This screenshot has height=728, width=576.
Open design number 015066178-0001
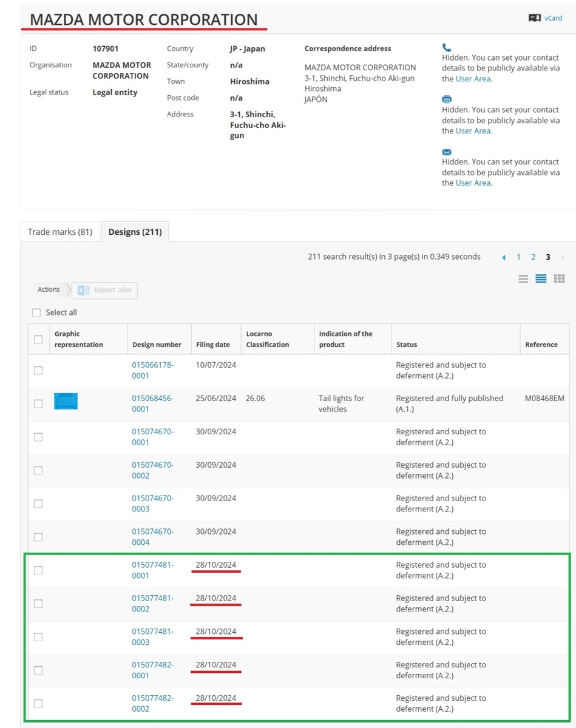(152, 371)
